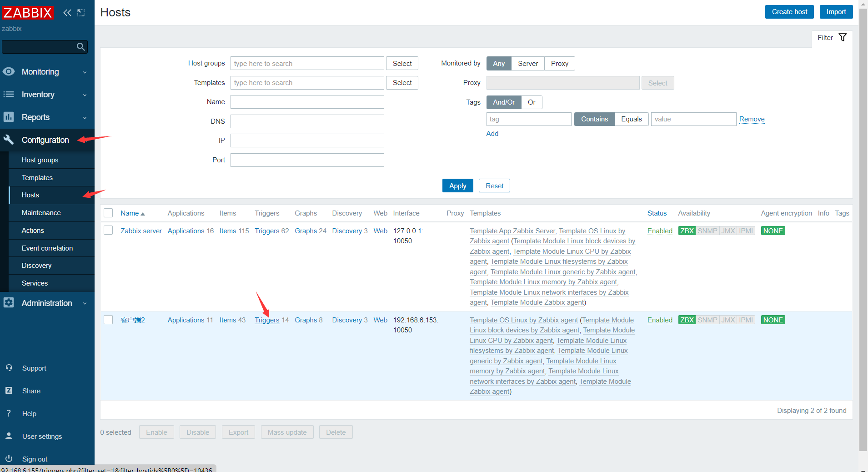Click NONE encryption badge for Zabbix server
868x472 pixels.
click(773, 231)
